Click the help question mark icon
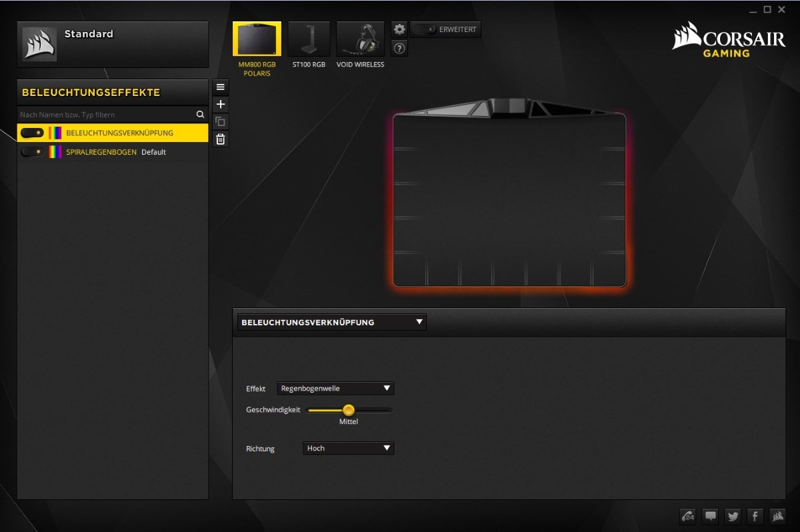The image size is (800, 532). point(399,48)
